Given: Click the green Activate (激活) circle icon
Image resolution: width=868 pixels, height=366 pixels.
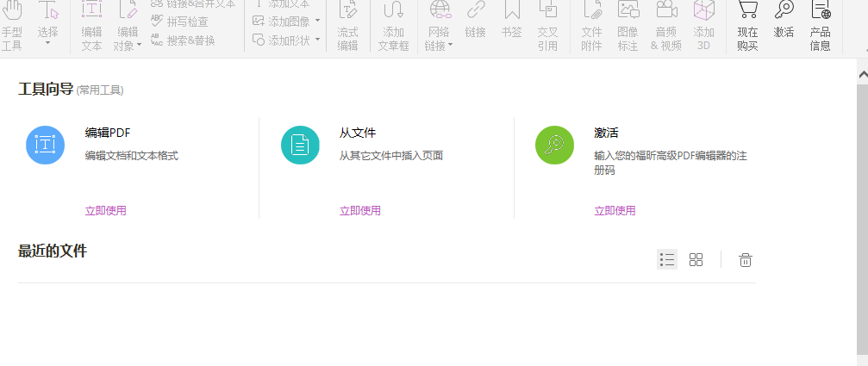Looking at the screenshot, I should click(x=554, y=145).
